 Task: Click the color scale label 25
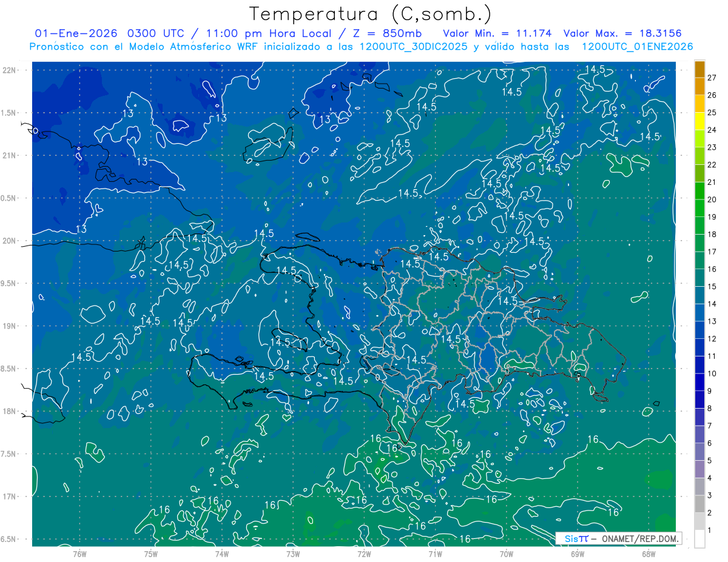click(x=713, y=112)
